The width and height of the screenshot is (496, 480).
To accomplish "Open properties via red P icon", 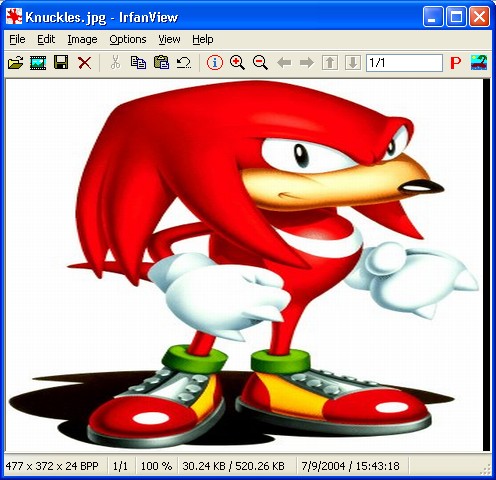I will (455, 63).
